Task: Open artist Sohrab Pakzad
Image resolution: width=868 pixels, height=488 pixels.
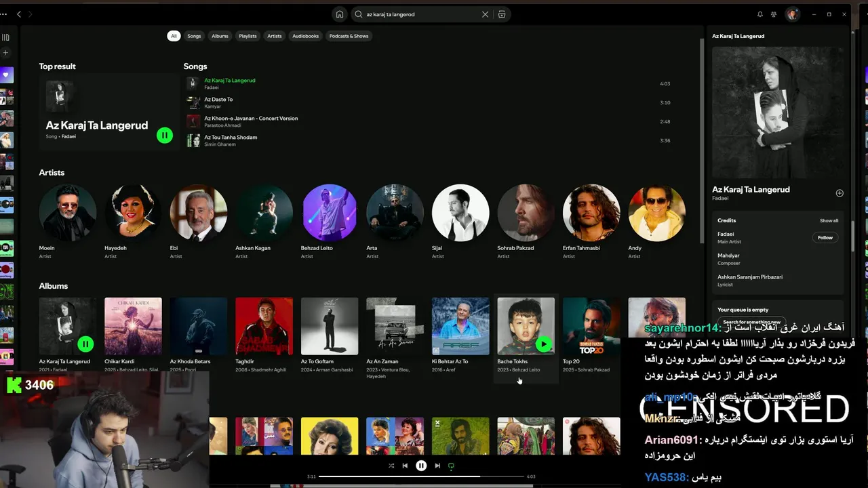Action: click(x=526, y=213)
